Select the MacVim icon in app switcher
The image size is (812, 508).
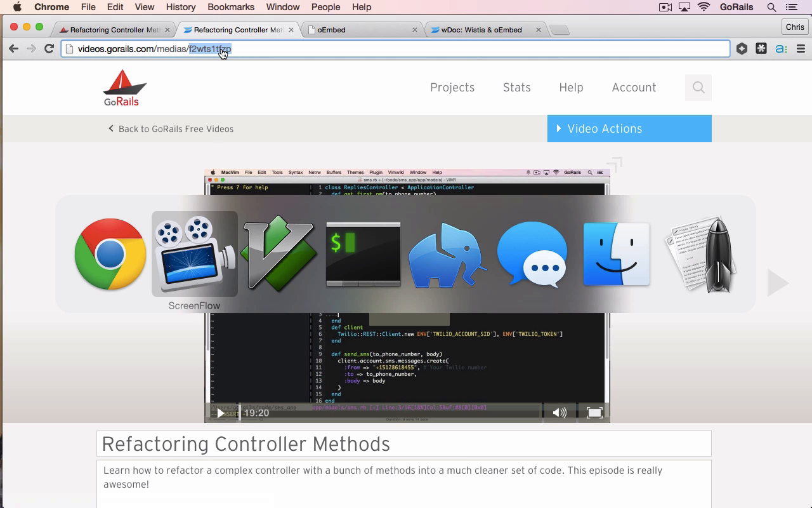pos(278,254)
